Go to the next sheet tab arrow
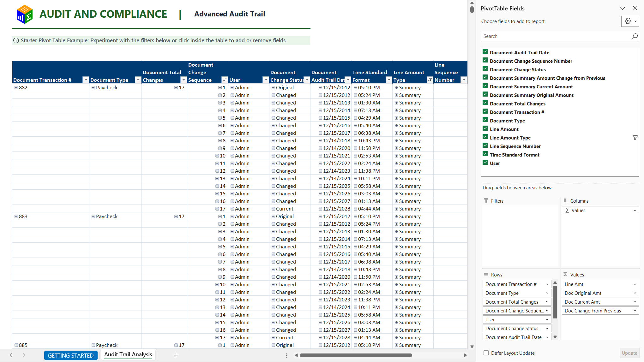The height and width of the screenshot is (362, 644). pos(24,355)
